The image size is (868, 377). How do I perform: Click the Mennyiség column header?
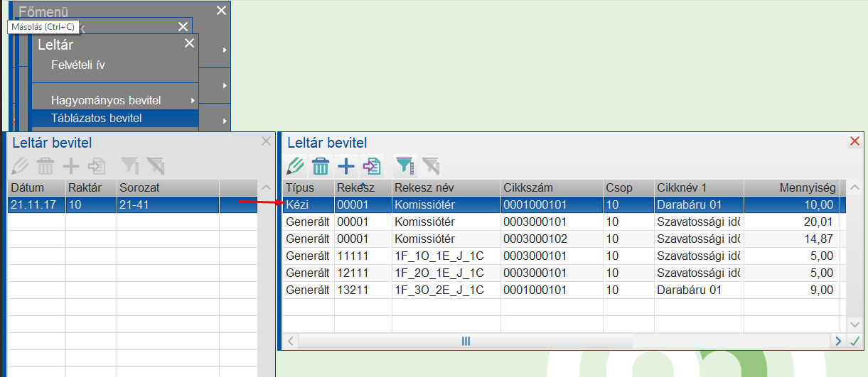click(x=792, y=187)
